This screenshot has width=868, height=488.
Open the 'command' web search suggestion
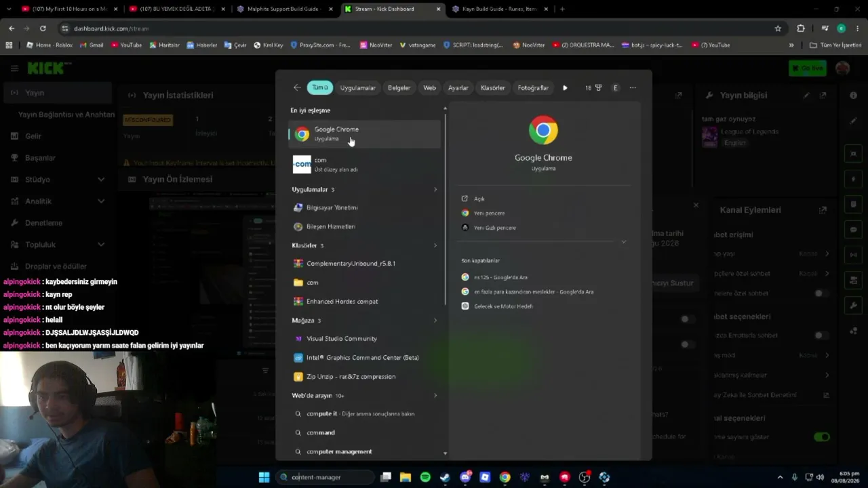pyautogui.click(x=365, y=432)
